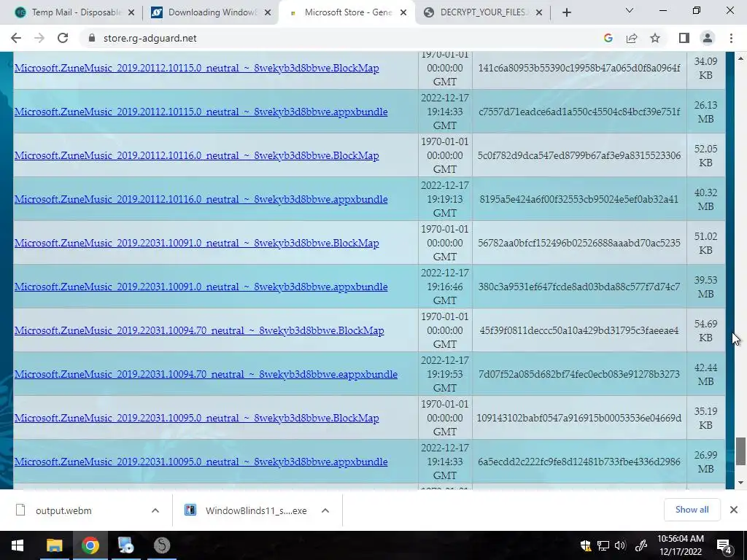The image size is (747, 560).
Task: Download ZuneMusic 2019.22031.10094.70 BlockMap file
Action: coord(199,330)
